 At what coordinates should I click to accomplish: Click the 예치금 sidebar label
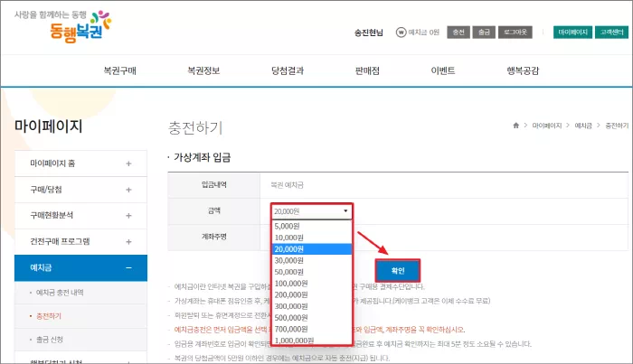41,267
